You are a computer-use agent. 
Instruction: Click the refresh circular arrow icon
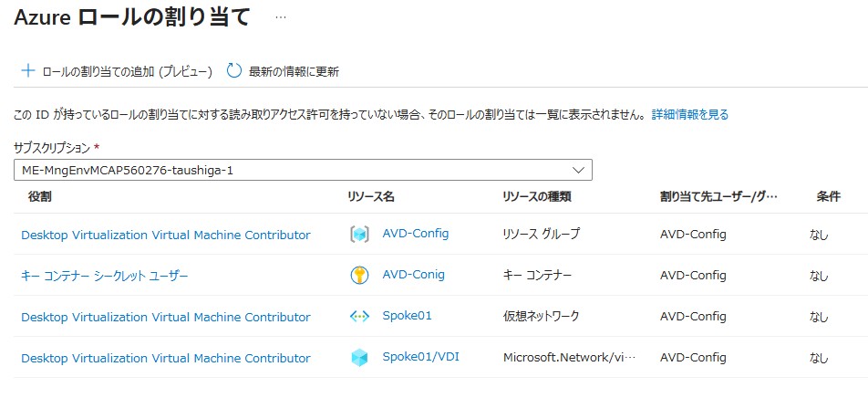pyautogui.click(x=234, y=71)
